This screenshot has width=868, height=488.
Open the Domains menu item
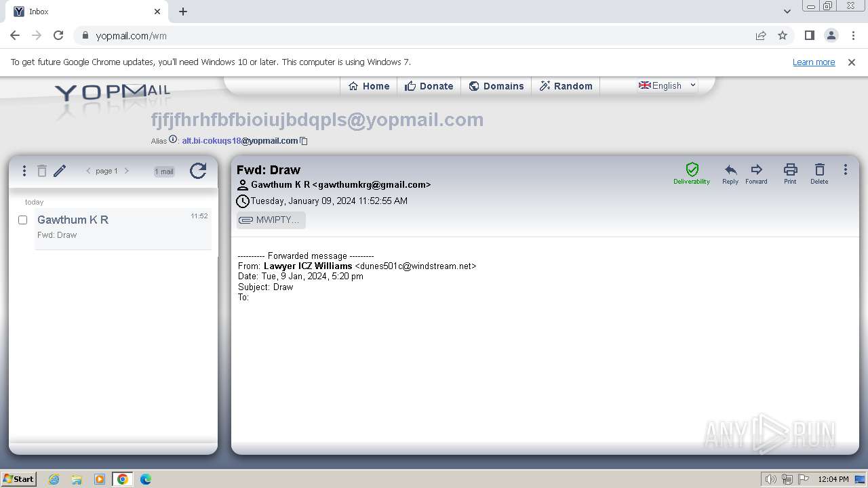[496, 86]
